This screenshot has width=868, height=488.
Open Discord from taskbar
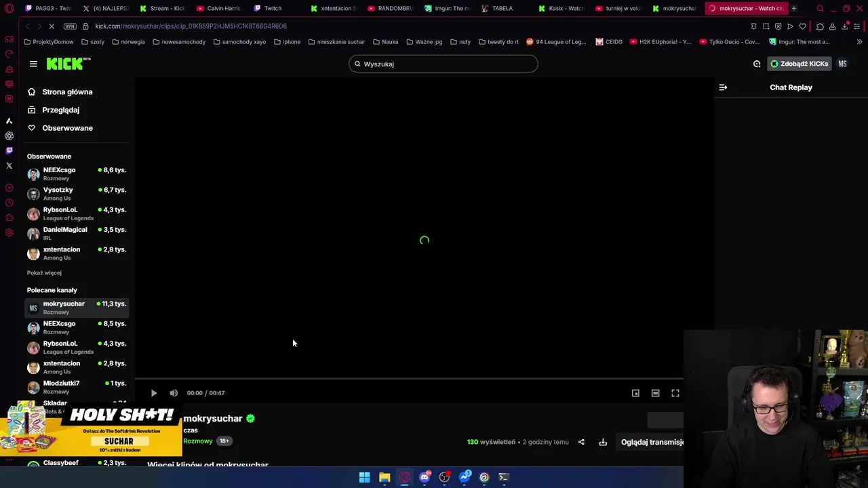pos(425,477)
